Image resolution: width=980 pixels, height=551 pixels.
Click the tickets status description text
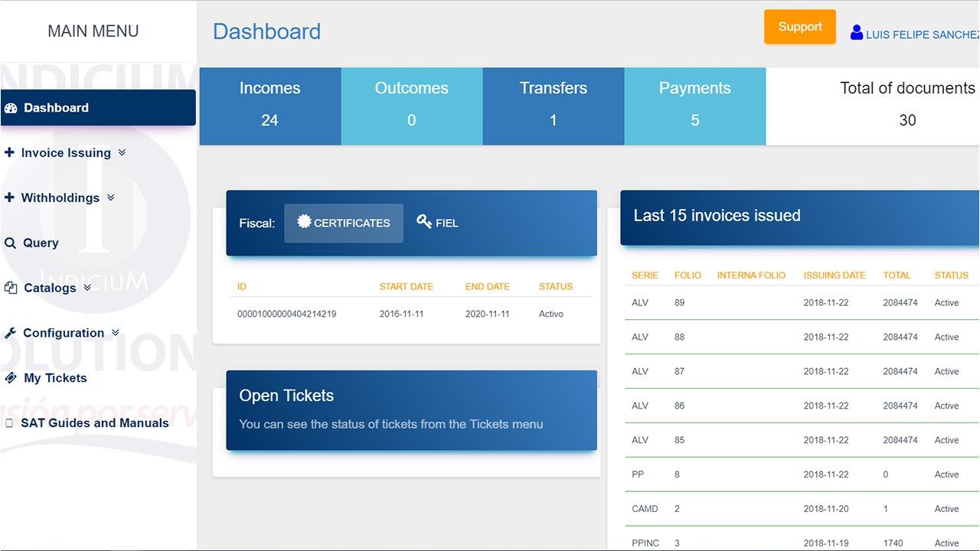pos(391,424)
